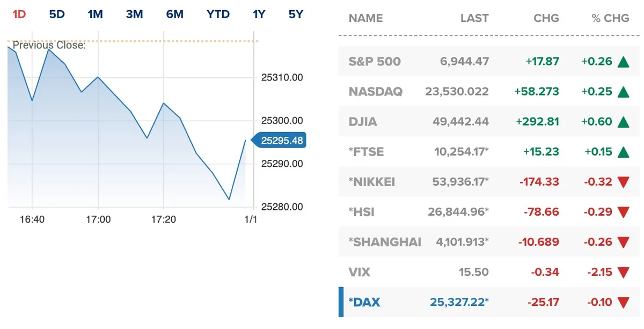This screenshot has height=329, width=644.
Task: Click the NAME column header
Action: click(365, 18)
